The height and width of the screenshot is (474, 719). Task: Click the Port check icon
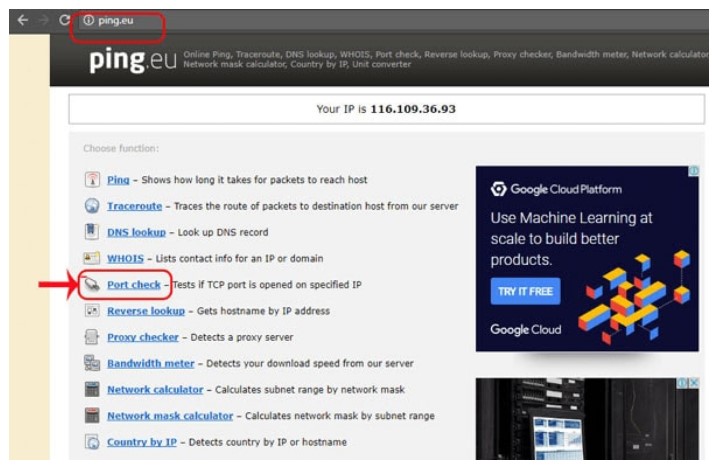(x=91, y=285)
